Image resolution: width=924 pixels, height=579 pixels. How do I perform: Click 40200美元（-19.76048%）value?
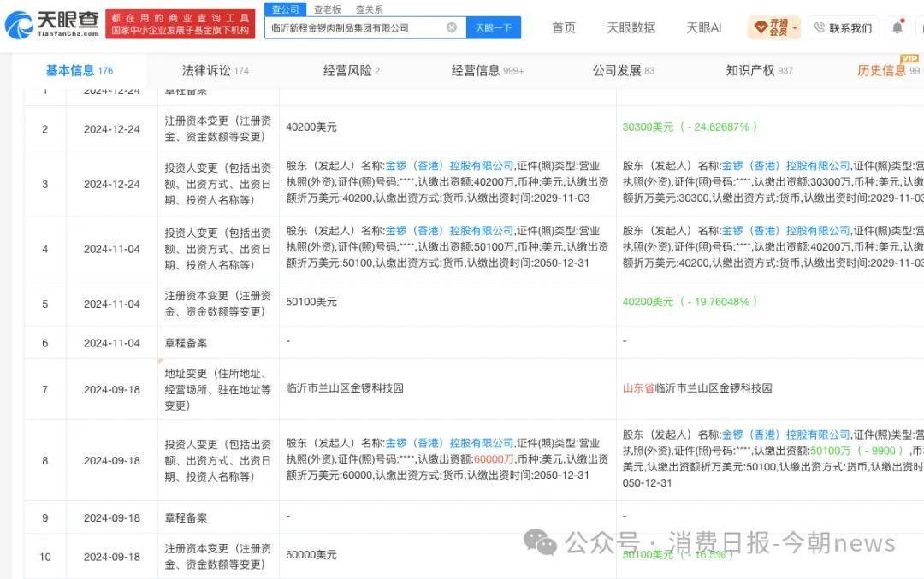click(x=690, y=302)
